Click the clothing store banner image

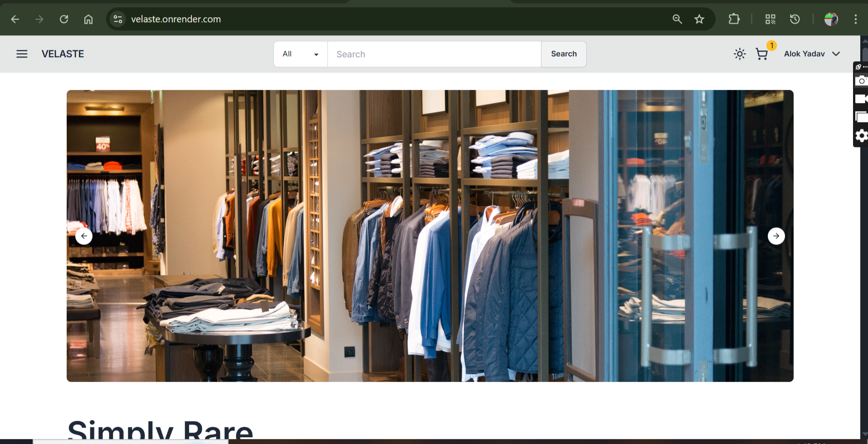click(430, 236)
